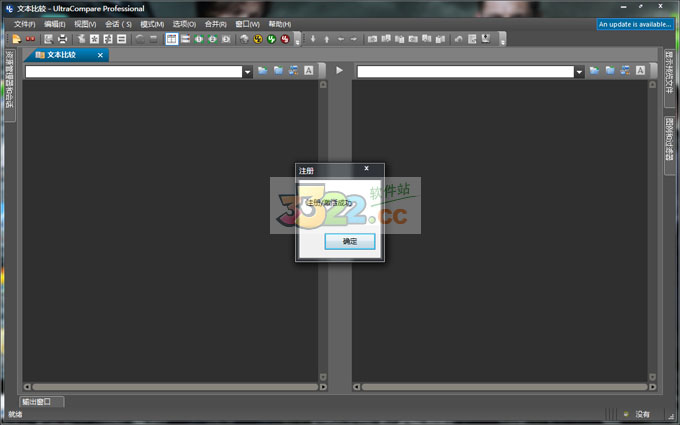Viewport: 680px width, 425px height.
Task: Click the yellow UltraEdit round icon
Action: point(258,39)
